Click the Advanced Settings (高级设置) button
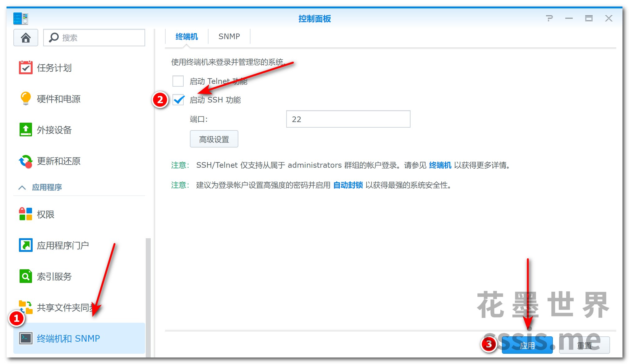The image size is (629, 364). coord(214,139)
